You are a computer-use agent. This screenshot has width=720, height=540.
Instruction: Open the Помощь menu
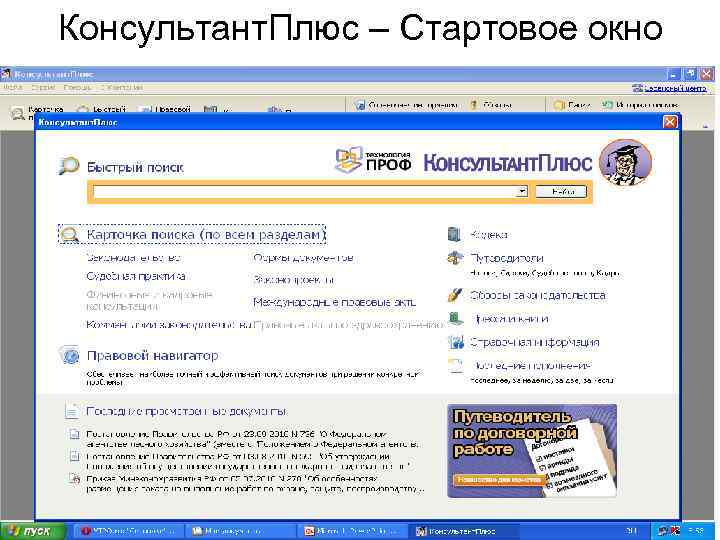[x=77, y=87]
